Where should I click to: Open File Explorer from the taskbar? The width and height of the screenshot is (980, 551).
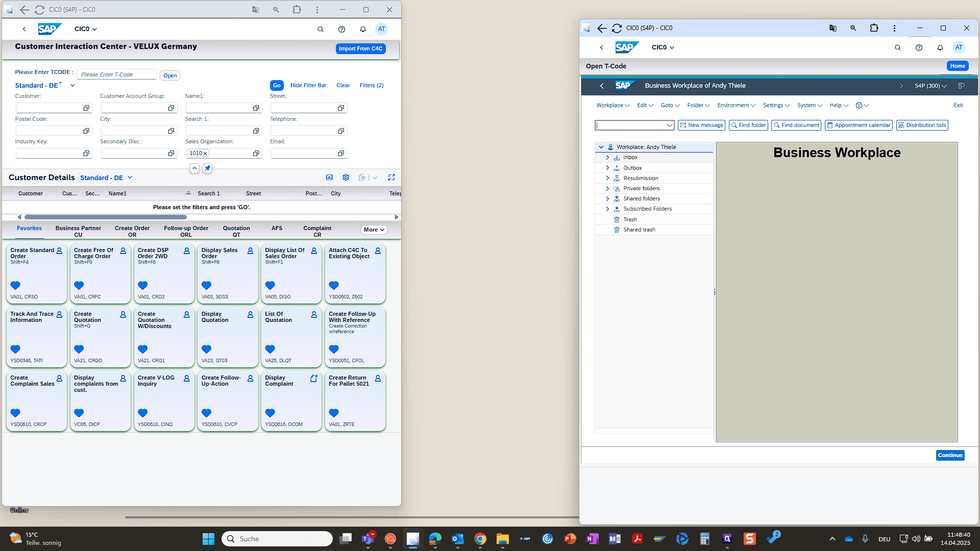tap(502, 539)
